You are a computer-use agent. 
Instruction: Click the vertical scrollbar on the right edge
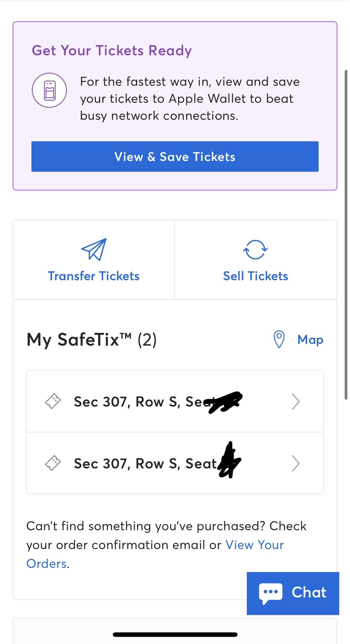coord(346,235)
